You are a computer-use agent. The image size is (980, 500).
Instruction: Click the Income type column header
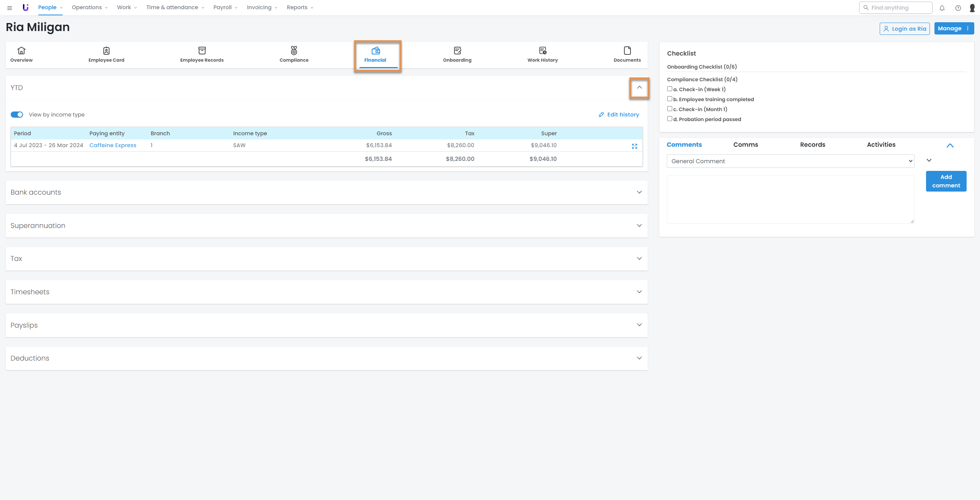coord(250,133)
